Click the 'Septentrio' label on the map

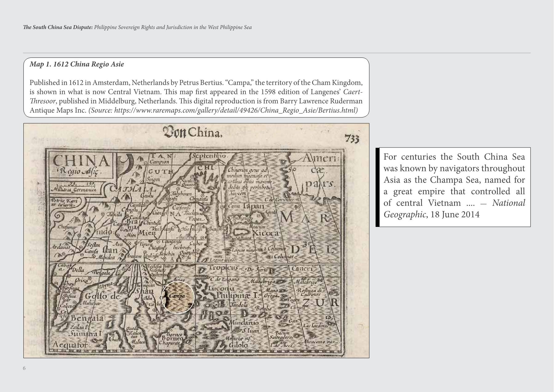click(209, 156)
